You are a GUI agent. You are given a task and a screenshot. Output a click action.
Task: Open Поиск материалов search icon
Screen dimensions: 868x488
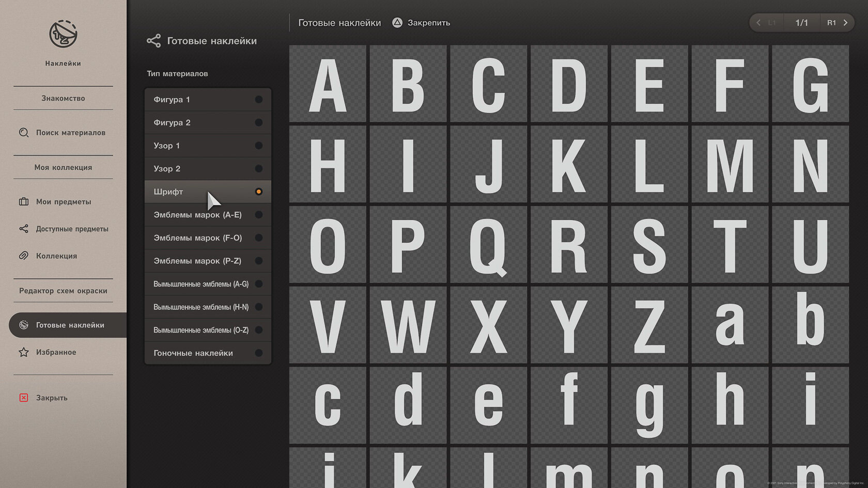[x=24, y=133]
